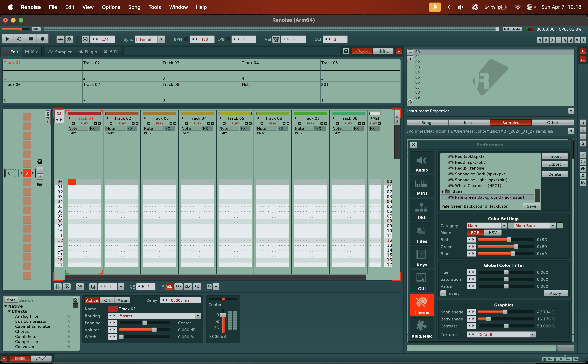Click the detach pattern editor icon
The image size is (588, 364).
346,51
